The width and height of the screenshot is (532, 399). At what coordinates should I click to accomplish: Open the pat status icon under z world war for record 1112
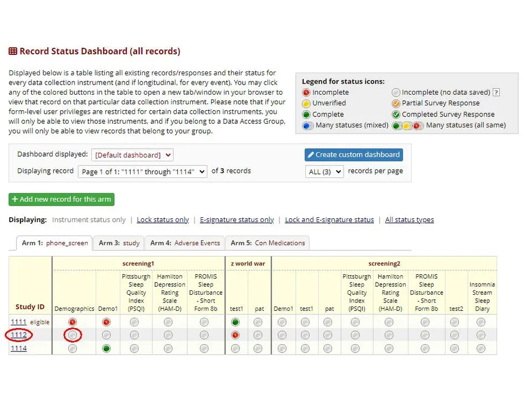[x=257, y=335]
